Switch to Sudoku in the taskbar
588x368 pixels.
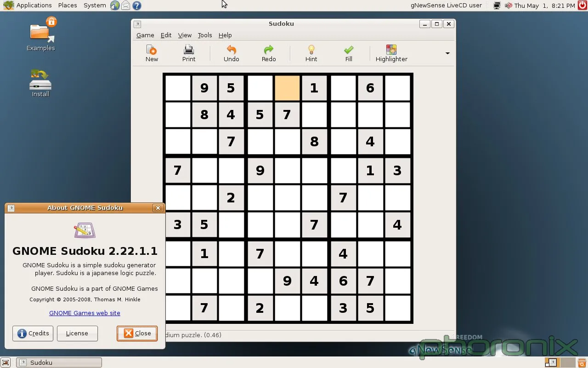pyautogui.click(x=59, y=362)
